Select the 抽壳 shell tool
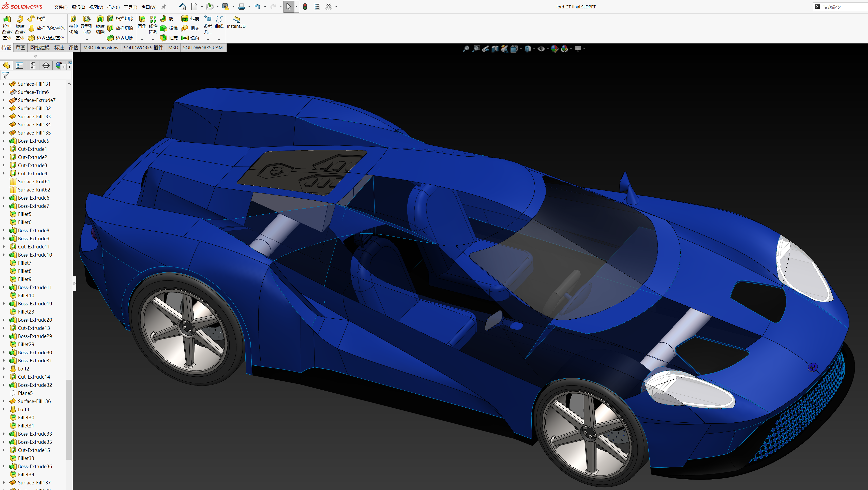Image resolution: width=868 pixels, height=490 pixels. pos(169,38)
